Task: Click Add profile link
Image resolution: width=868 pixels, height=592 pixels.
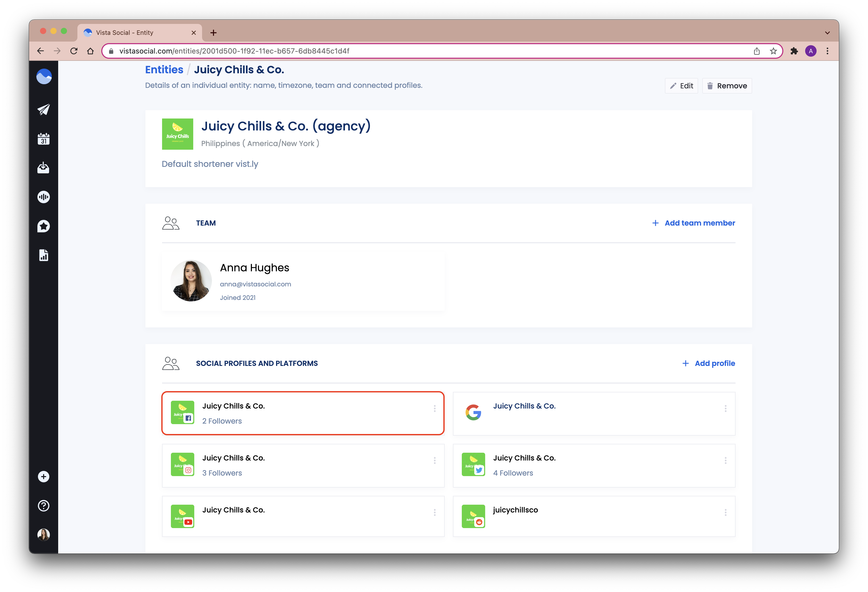Action: (x=708, y=363)
